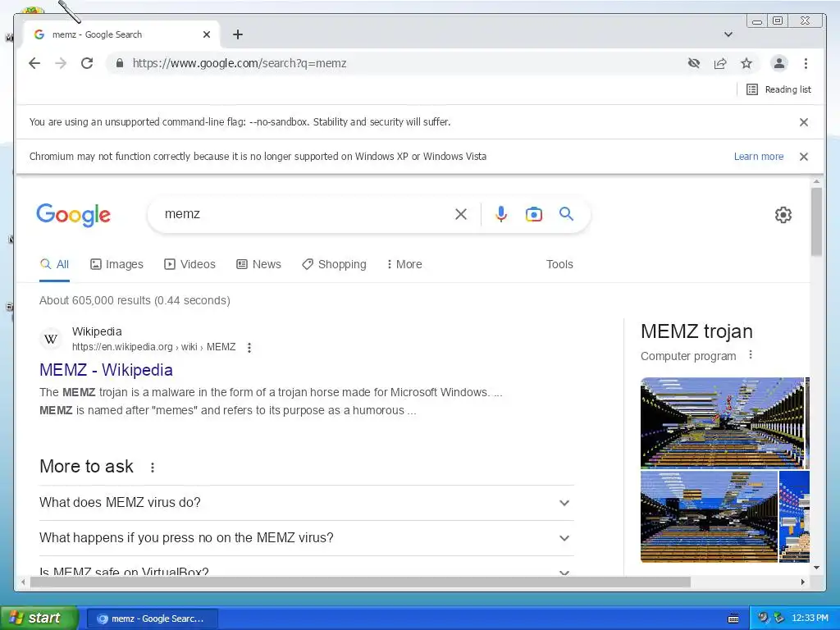Open the search Tools
Viewport: 840px width, 630px height.
click(559, 264)
